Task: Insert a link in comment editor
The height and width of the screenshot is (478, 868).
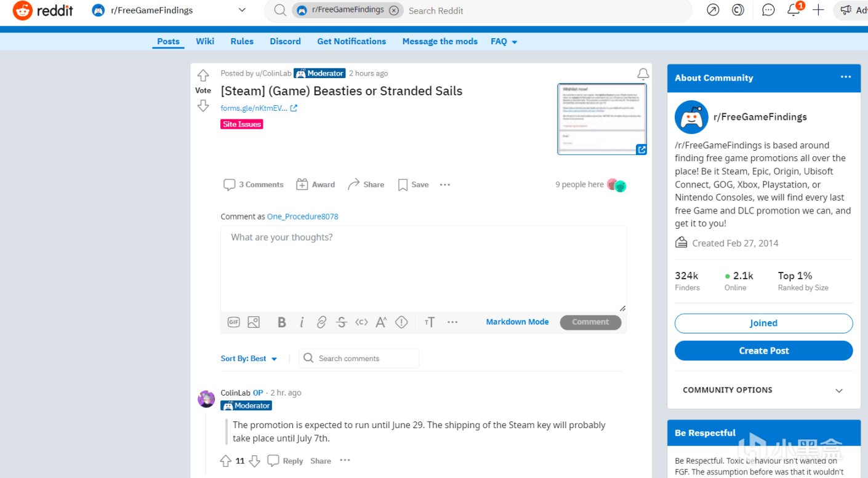Action: [321, 322]
